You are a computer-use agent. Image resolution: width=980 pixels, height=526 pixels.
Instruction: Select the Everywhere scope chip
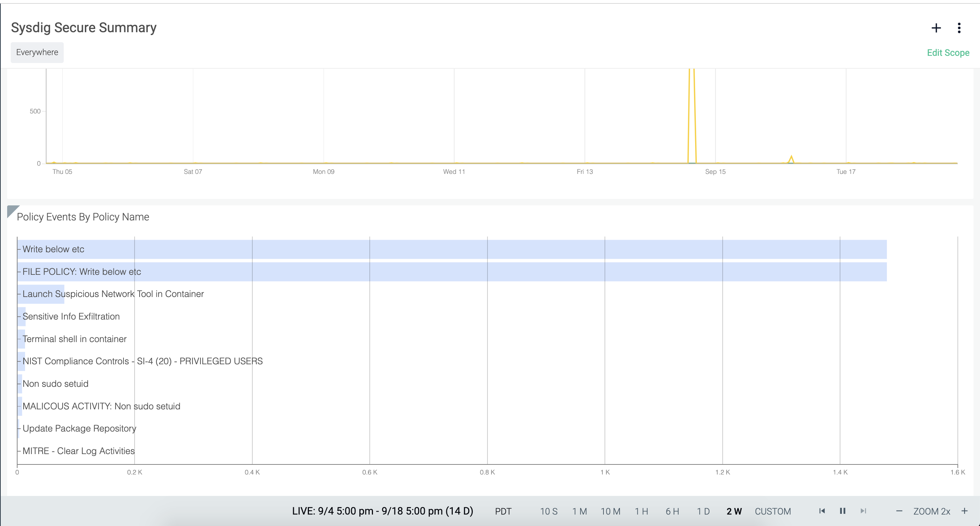(x=37, y=53)
